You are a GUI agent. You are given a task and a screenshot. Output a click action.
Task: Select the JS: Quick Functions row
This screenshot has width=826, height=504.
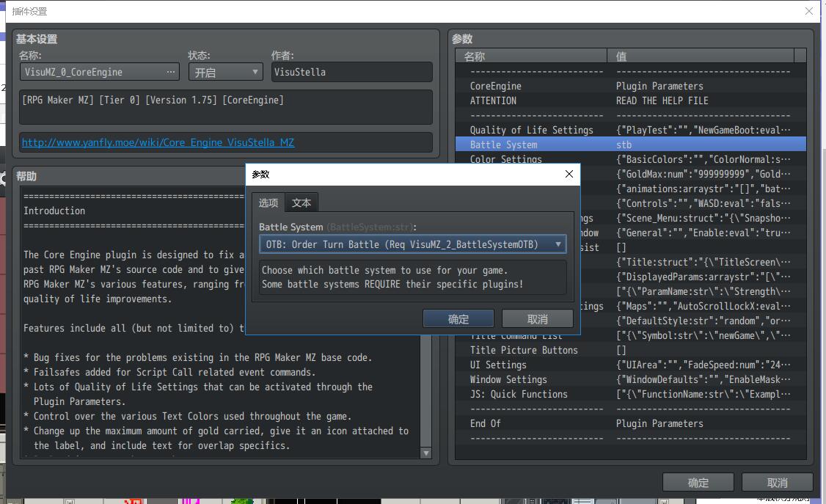coord(631,395)
